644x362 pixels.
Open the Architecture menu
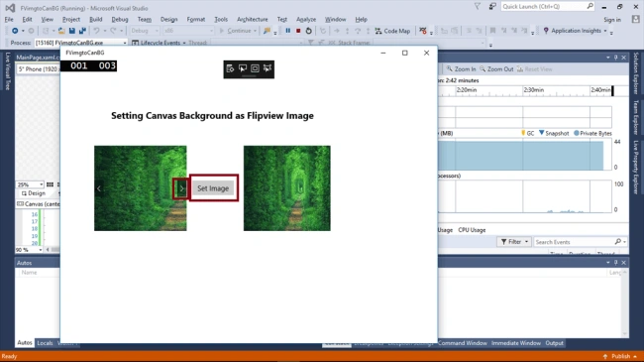(x=253, y=19)
